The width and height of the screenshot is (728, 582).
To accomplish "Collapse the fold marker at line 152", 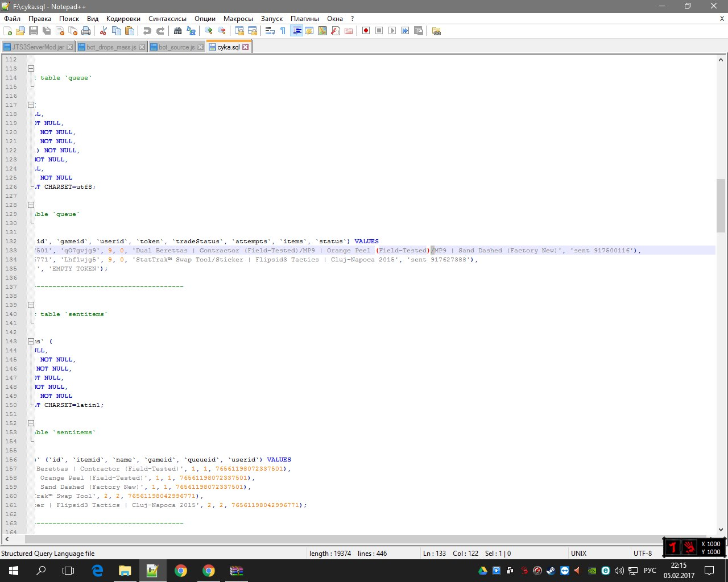I will click(x=31, y=423).
